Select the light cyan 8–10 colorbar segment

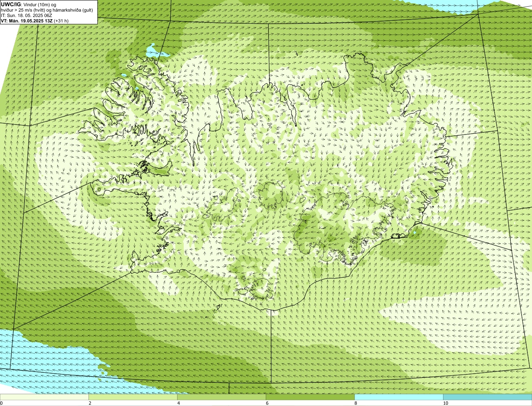point(399,397)
